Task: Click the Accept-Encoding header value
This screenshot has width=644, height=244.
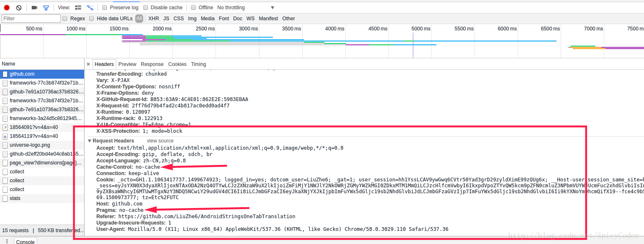Action: pos(177,154)
